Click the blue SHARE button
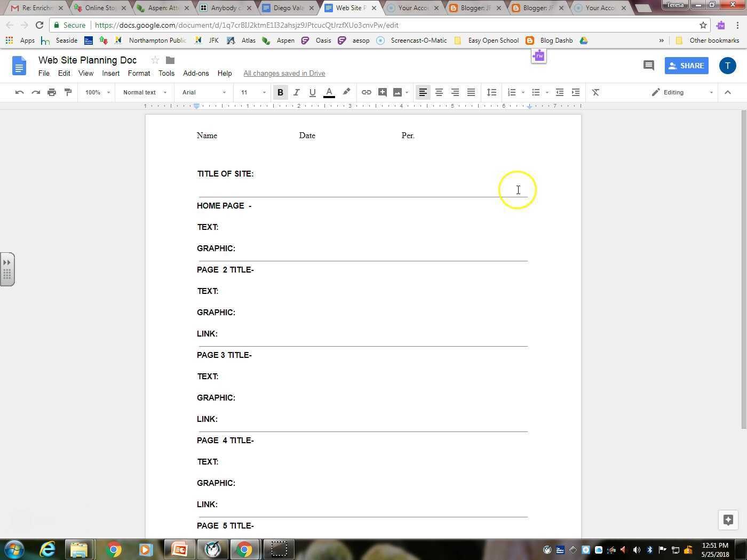 pos(687,65)
